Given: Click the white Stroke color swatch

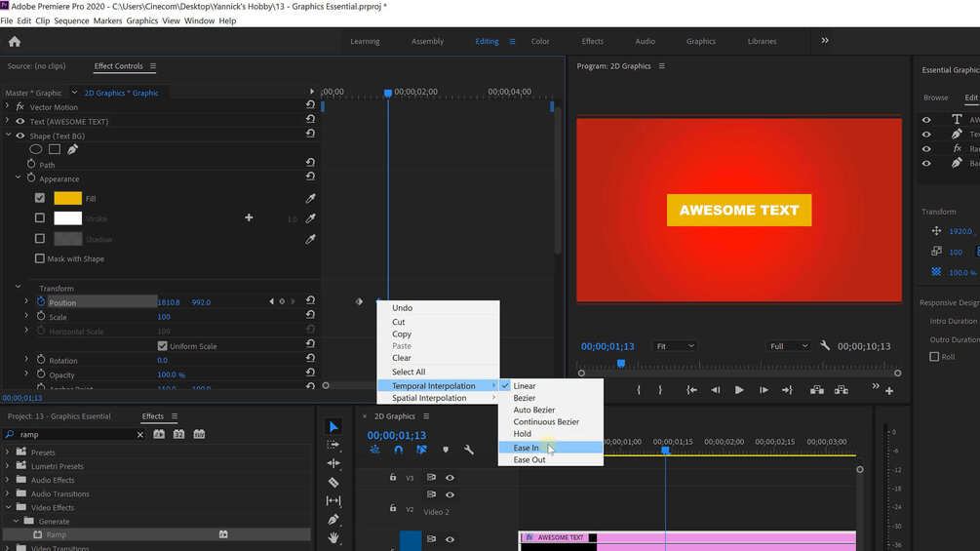Looking at the screenshot, I should 67,218.
